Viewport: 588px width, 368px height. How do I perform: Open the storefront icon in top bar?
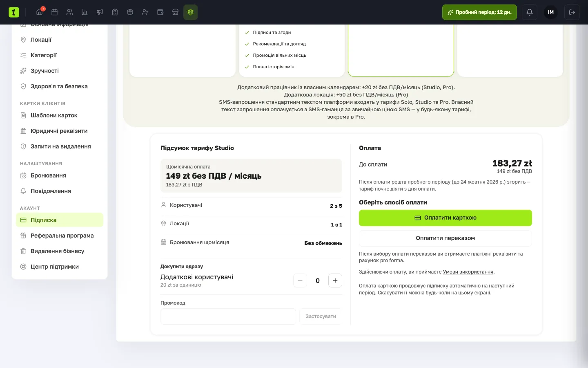(x=175, y=12)
